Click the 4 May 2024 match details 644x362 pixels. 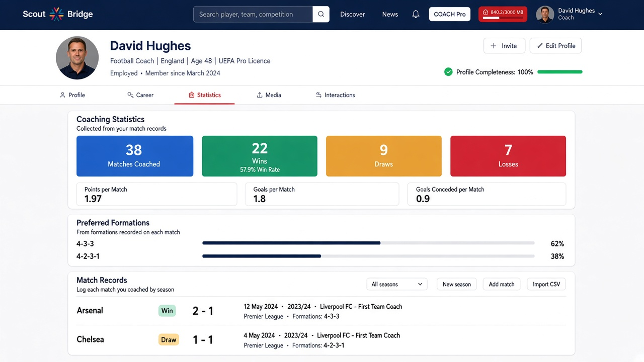point(322,340)
